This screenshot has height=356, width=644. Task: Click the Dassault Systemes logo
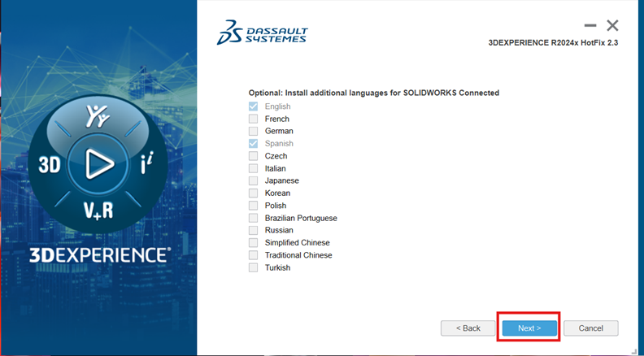tap(262, 32)
